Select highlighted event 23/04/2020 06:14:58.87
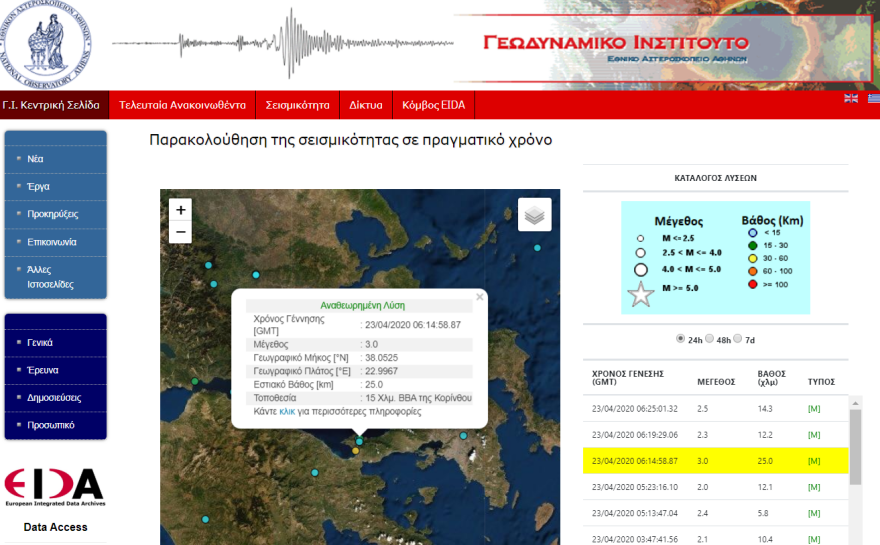880x545 pixels. coord(716,461)
